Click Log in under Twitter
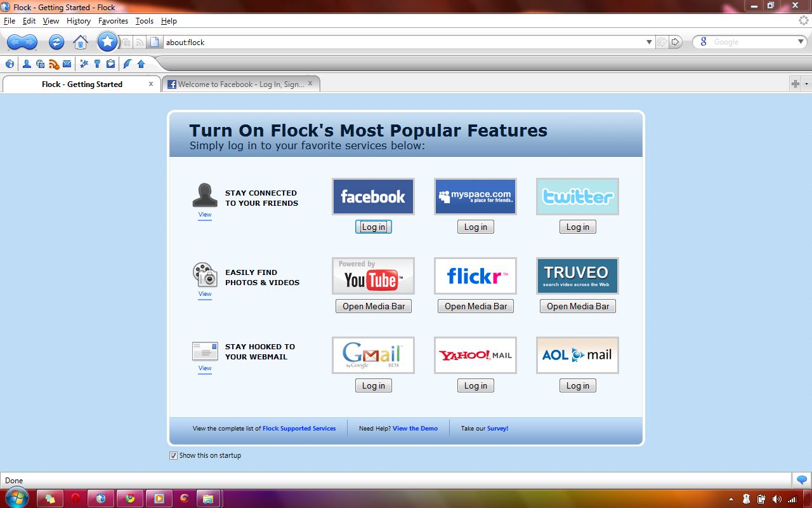This screenshot has width=812, height=508. pos(578,227)
